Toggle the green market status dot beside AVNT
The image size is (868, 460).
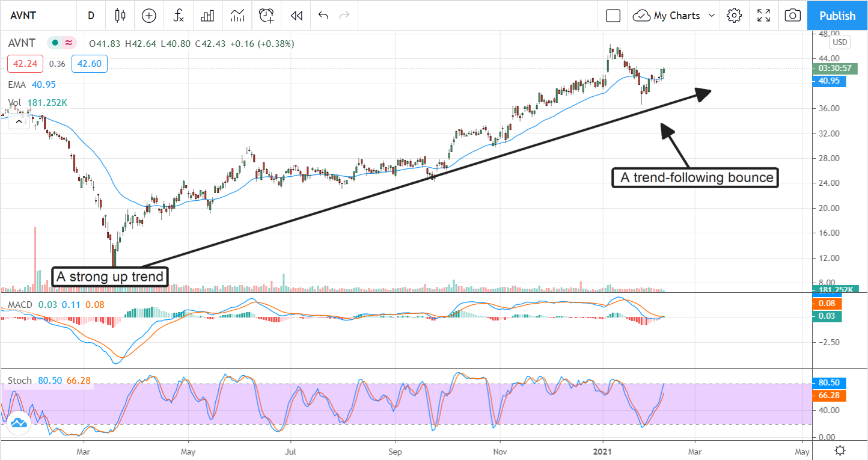(x=55, y=43)
